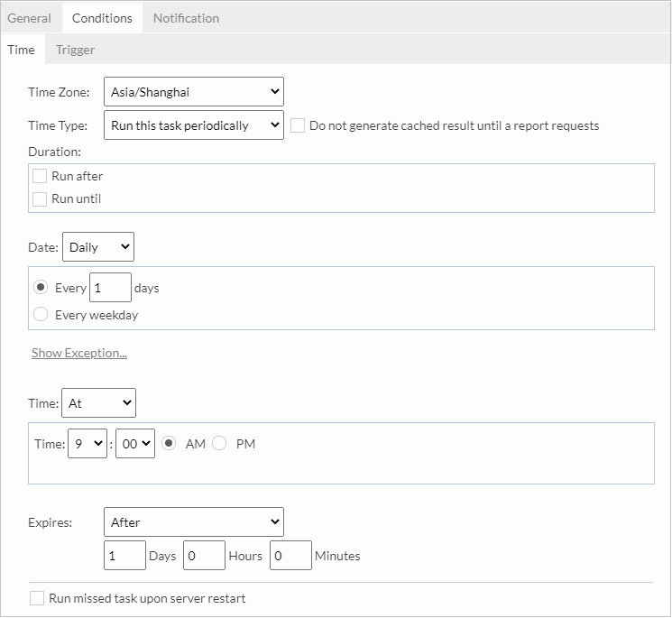This screenshot has width=672, height=618.
Task: Enable Run missed task upon server restart
Action: point(37,598)
